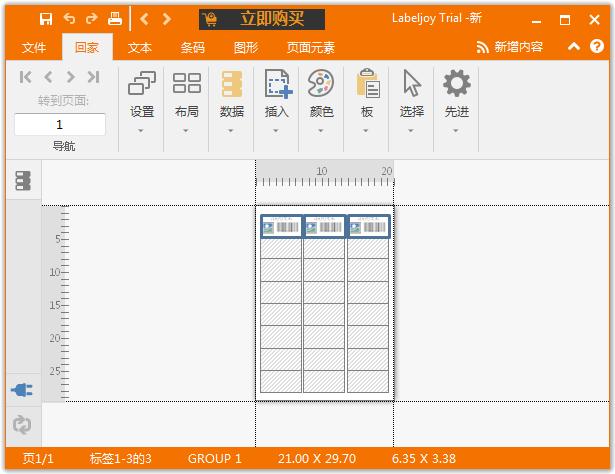Select the first label thumbnail on the page
615x474 pixels.
[x=281, y=227]
